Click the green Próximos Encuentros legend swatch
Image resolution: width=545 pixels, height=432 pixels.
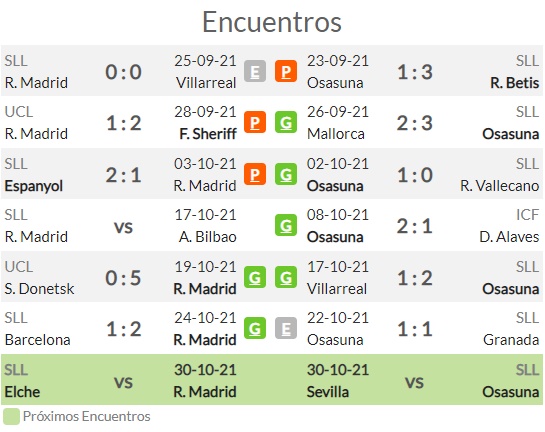click(x=11, y=416)
